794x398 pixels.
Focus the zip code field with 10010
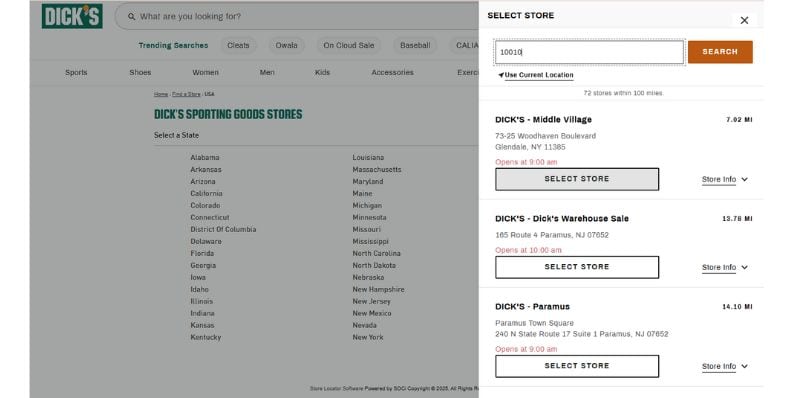coord(589,52)
